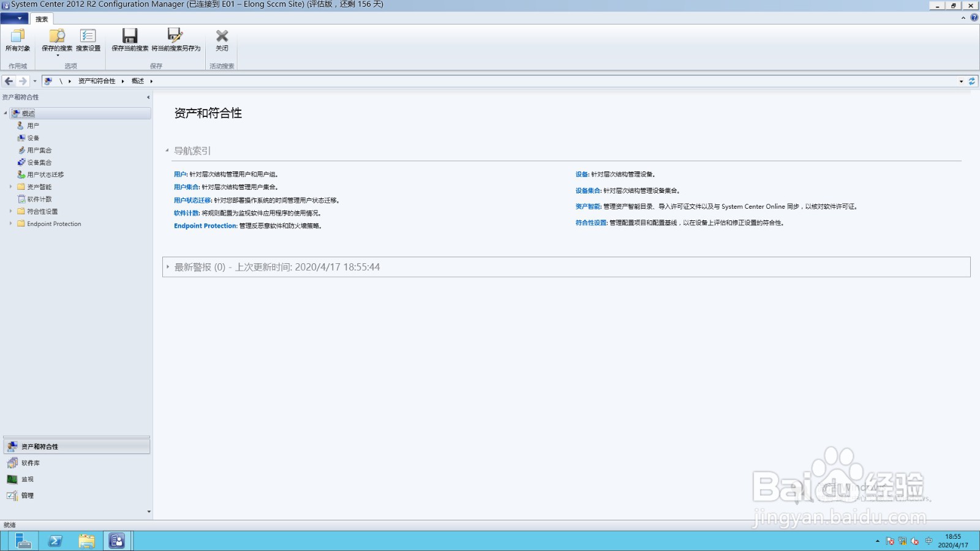The width and height of the screenshot is (980, 551).
Task: Go forward with the forward arrow
Action: click(x=23, y=81)
